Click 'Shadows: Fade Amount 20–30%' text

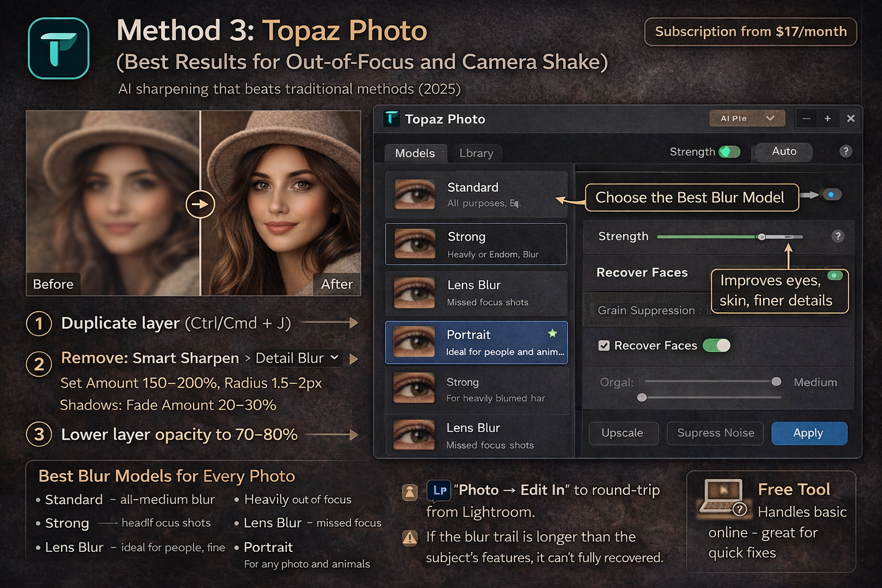click(x=168, y=405)
